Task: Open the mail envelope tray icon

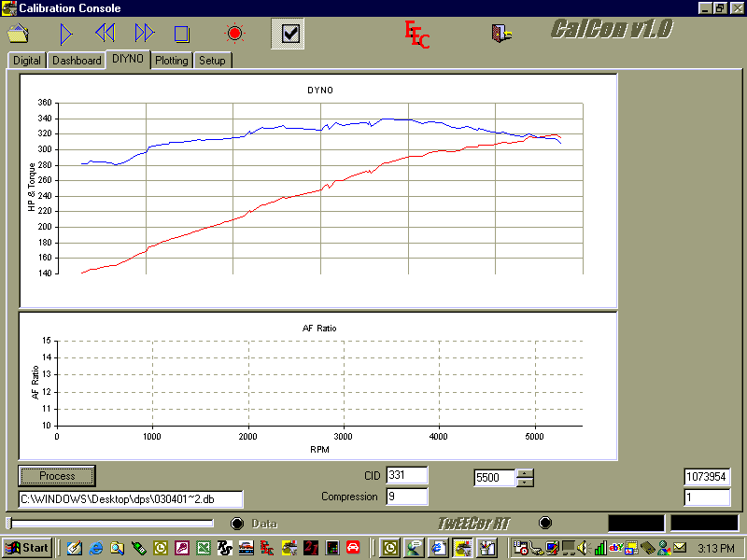Action: pyautogui.click(x=680, y=548)
